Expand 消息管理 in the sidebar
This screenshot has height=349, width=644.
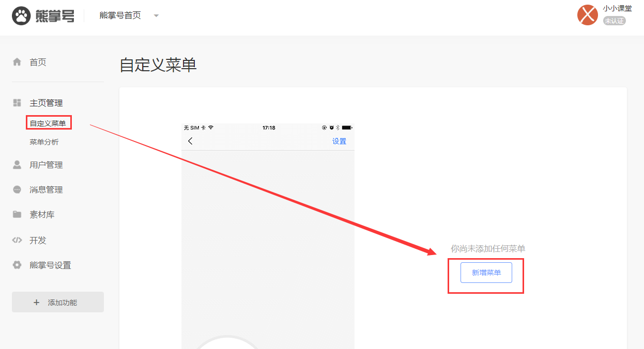(46, 190)
